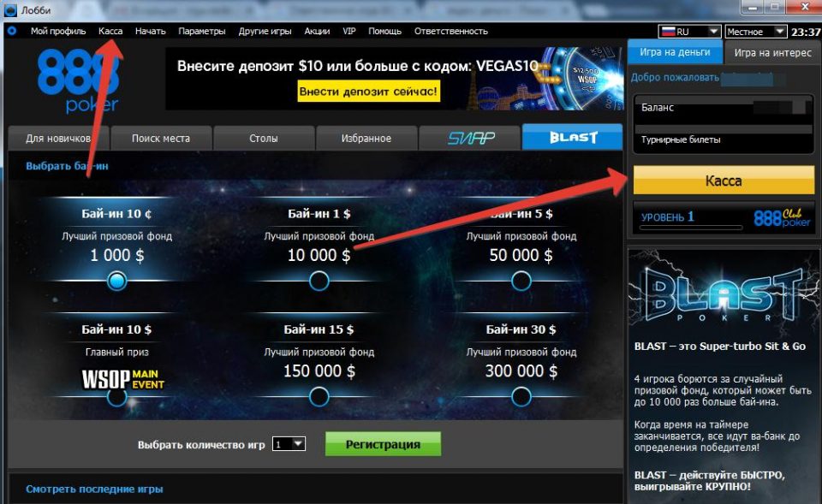The image size is (822, 504).
Task: Click the green Регистрация button
Action: pyautogui.click(x=383, y=444)
